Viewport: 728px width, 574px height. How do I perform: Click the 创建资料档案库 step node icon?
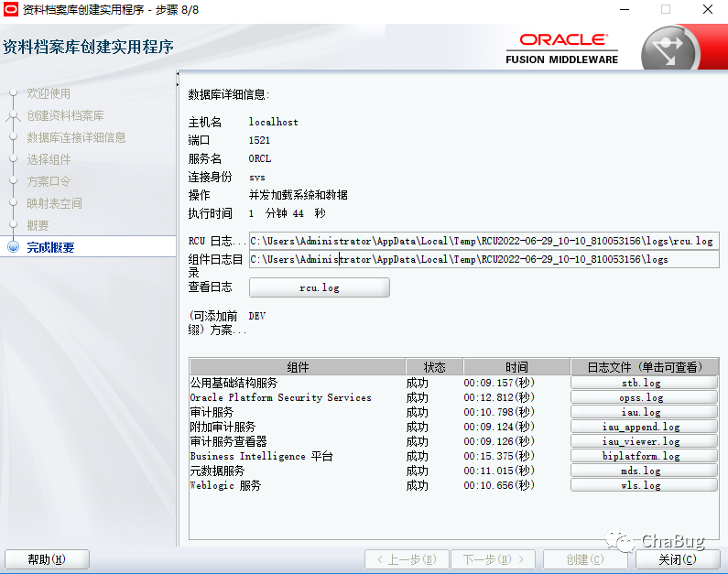click(14, 115)
